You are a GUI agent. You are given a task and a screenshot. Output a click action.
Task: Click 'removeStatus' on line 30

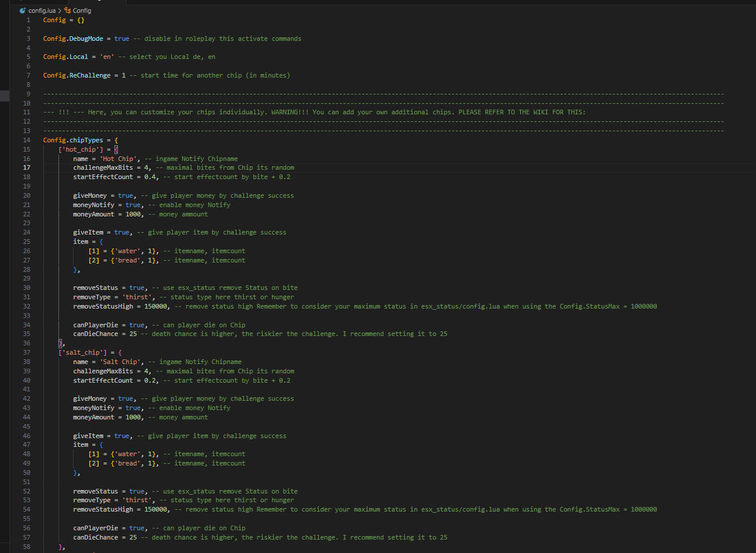click(x=96, y=288)
